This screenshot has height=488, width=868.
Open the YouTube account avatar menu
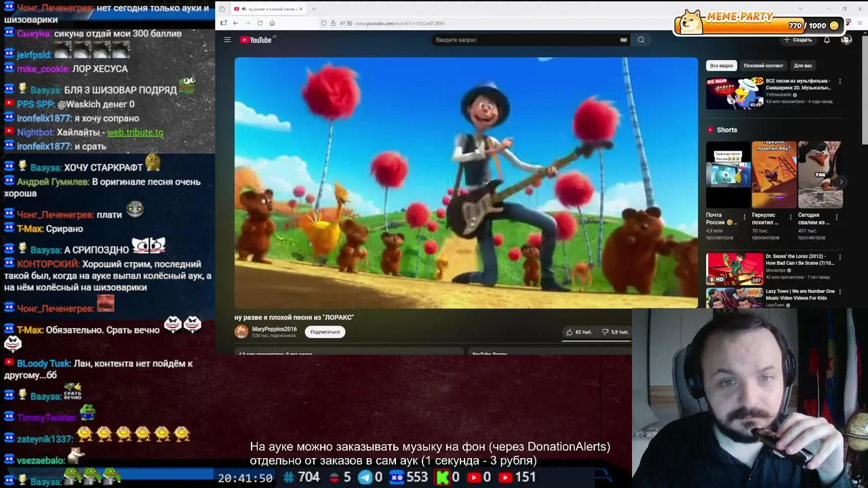coord(846,40)
